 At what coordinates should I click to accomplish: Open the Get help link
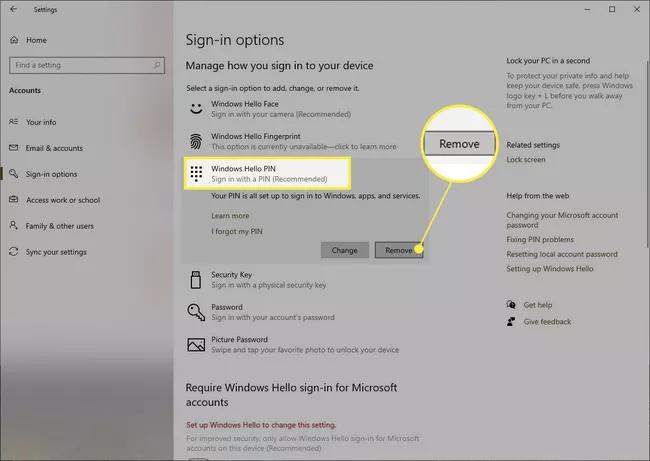pos(538,305)
